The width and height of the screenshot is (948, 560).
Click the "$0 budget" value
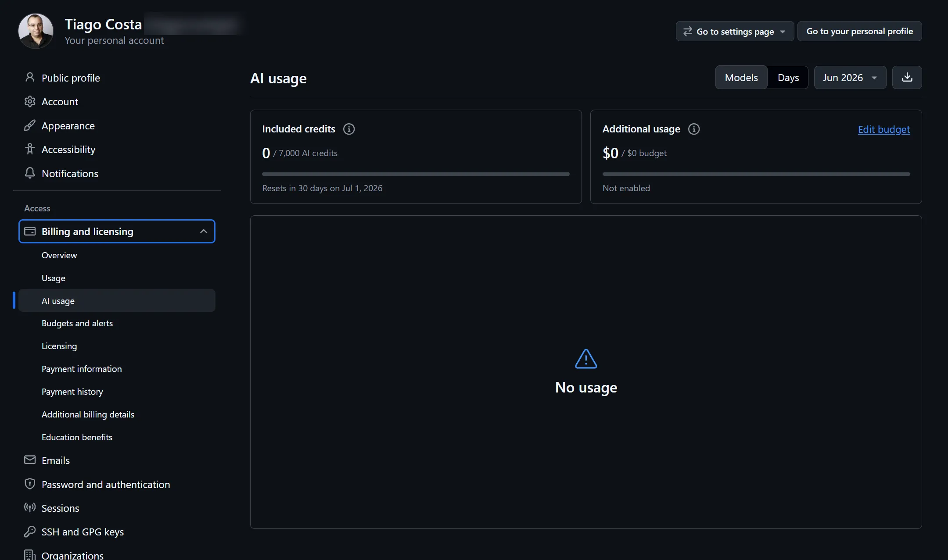point(647,153)
